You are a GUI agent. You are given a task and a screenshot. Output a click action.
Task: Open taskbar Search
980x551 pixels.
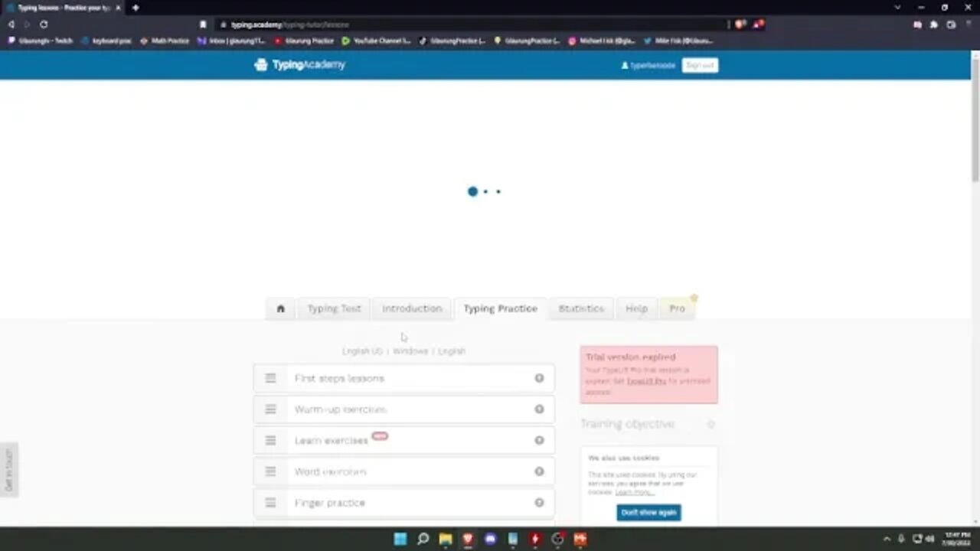click(x=423, y=539)
